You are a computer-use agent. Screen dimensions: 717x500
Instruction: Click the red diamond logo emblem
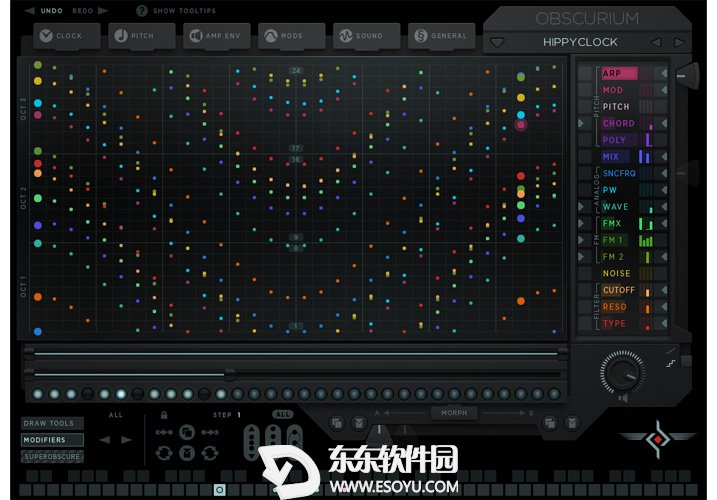click(658, 439)
